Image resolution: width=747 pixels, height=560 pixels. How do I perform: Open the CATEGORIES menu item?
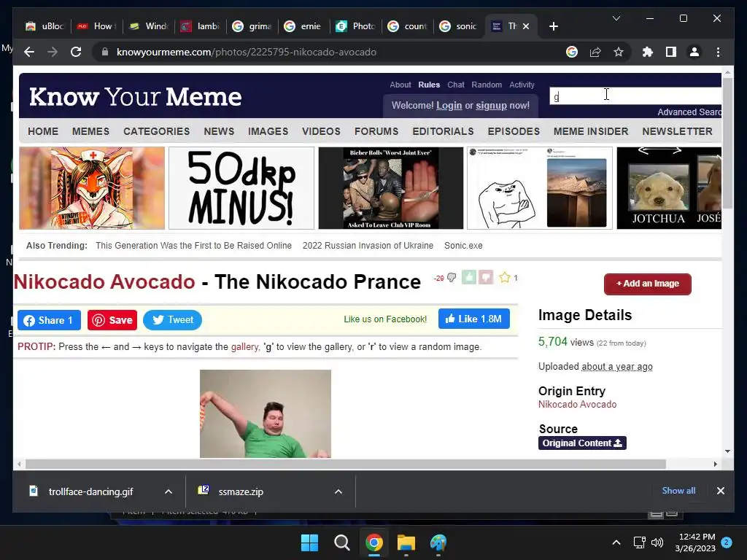coord(156,131)
